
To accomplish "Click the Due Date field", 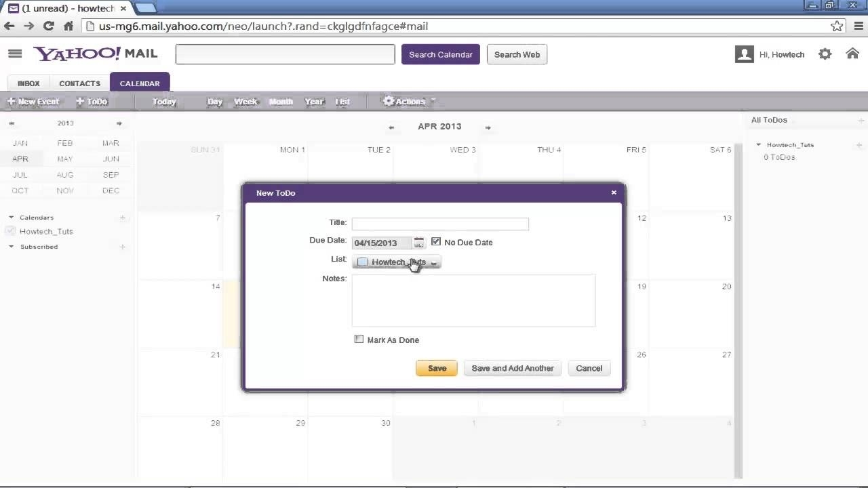I will 381,243.
